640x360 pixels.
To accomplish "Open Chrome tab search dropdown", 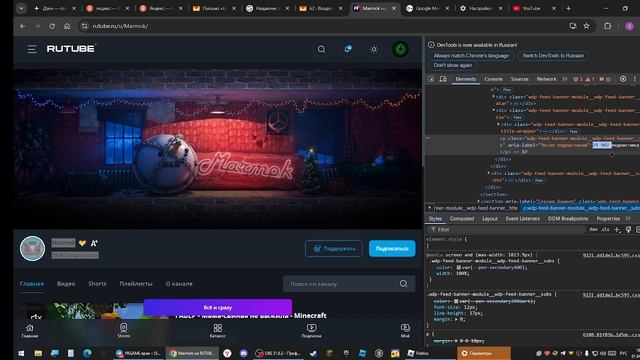I will pyautogui.click(x=21, y=8).
